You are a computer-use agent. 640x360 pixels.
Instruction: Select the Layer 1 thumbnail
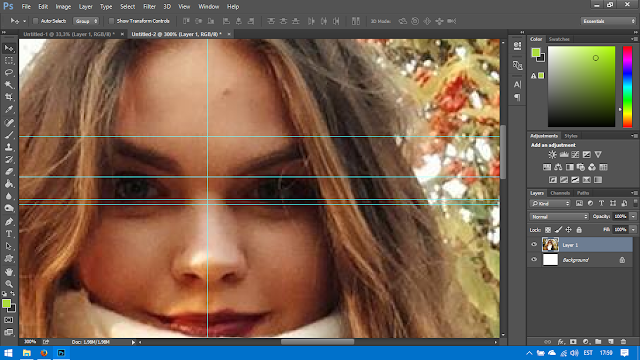pyautogui.click(x=550, y=244)
